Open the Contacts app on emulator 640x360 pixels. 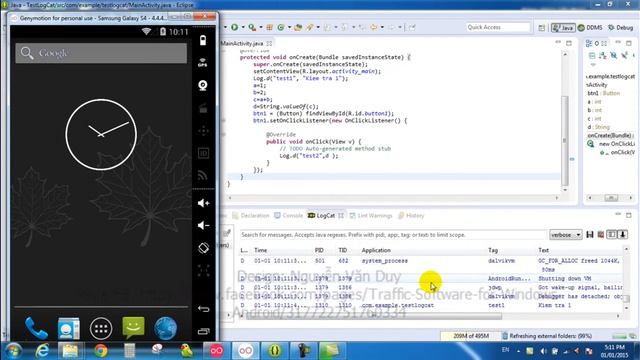(69, 328)
